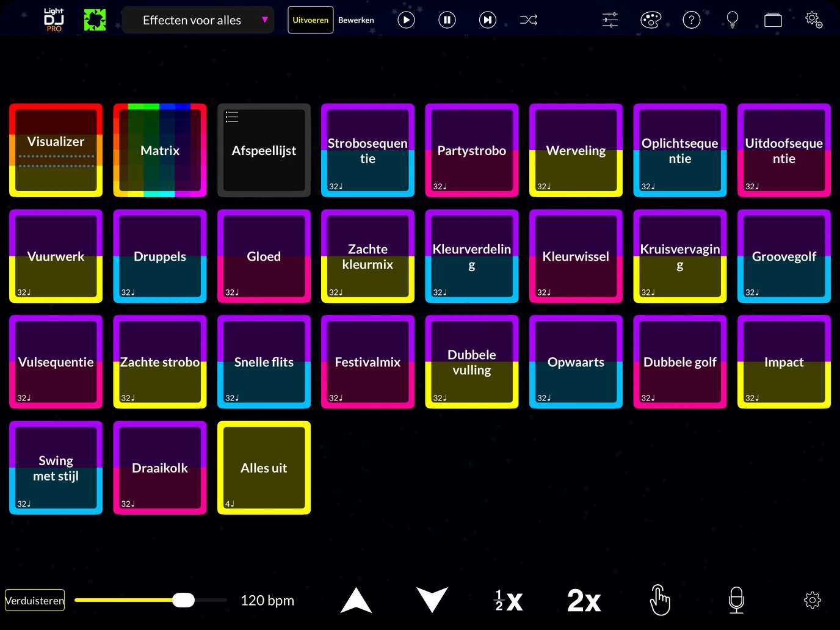The height and width of the screenshot is (630, 840).
Task: Open the color palette icon
Action: (x=651, y=20)
